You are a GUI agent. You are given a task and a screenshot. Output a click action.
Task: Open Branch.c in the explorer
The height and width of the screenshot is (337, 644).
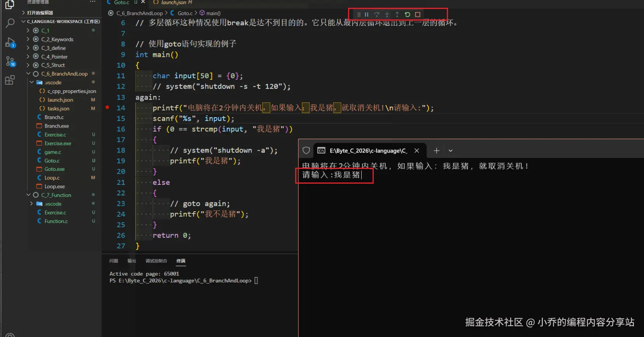[x=54, y=117]
